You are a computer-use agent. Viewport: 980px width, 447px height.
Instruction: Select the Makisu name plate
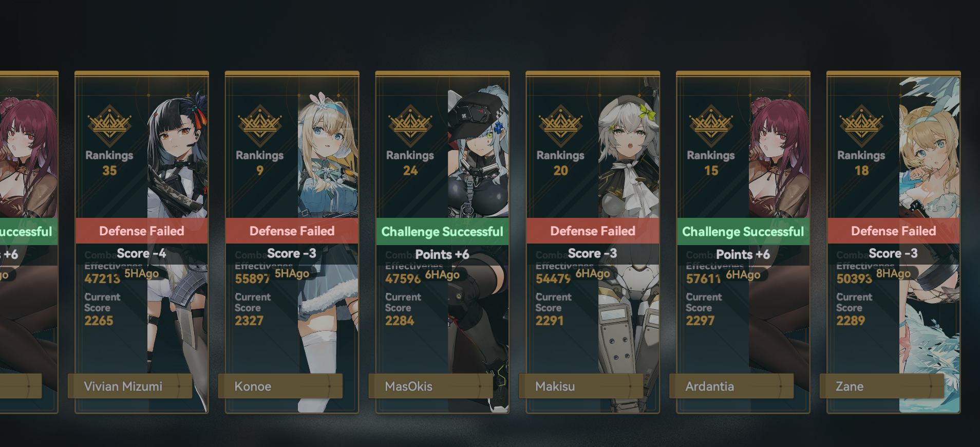tap(581, 386)
